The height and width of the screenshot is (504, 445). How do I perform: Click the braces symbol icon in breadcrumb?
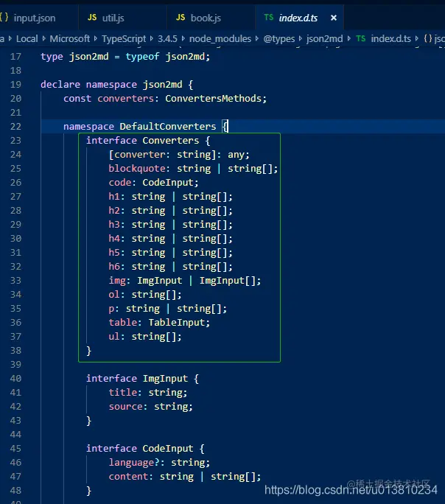(x=428, y=39)
